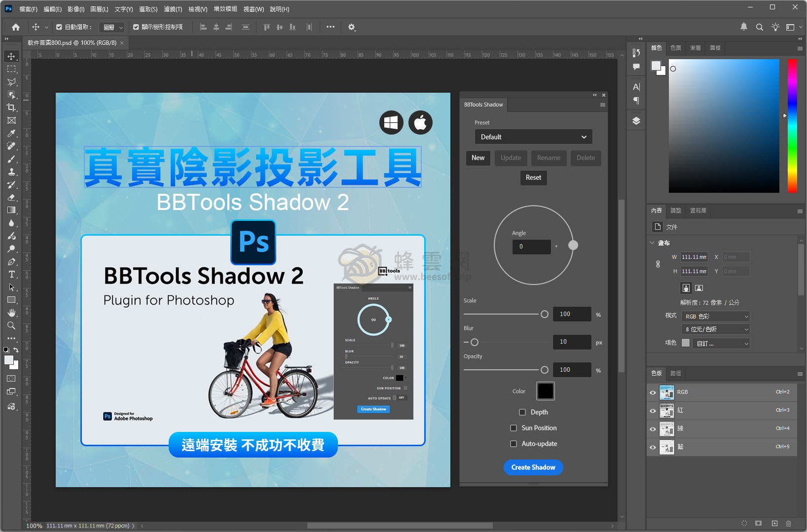The image size is (807, 532).
Task: Click the Create Shadow button
Action: 533,467
